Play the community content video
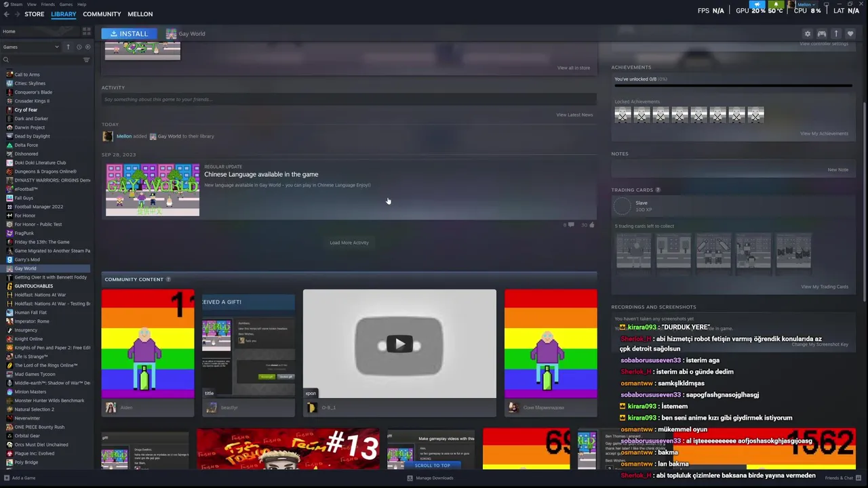The width and height of the screenshot is (868, 488). (x=399, y=344)
